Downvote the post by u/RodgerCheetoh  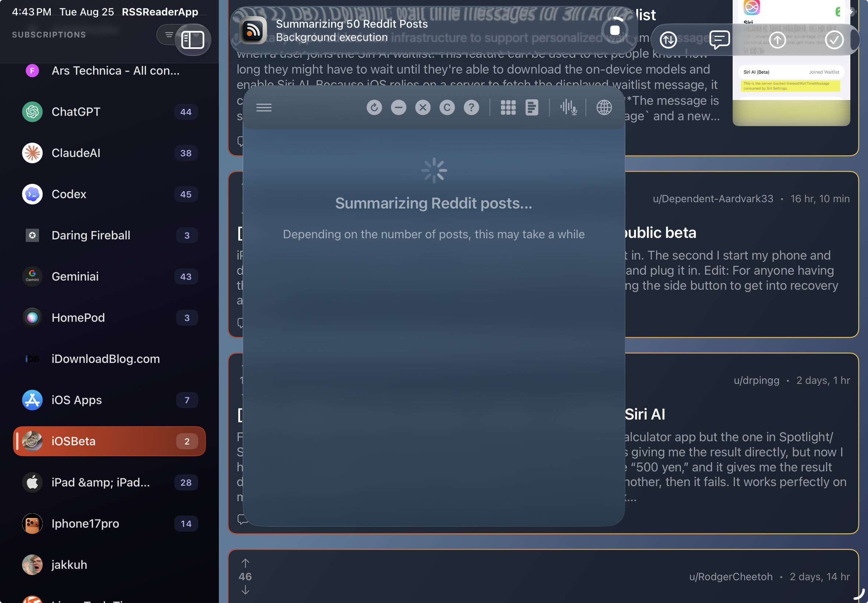pos(245,590)
